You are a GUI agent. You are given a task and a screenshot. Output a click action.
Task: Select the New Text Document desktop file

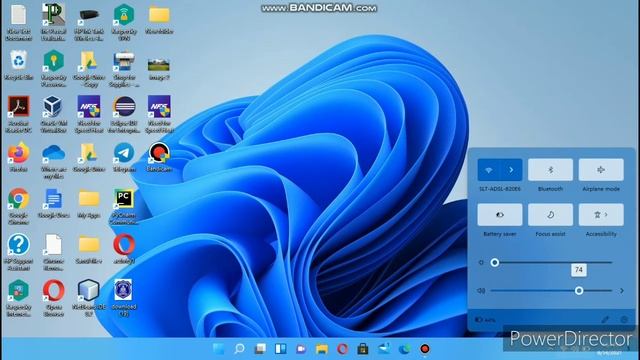click(18, 22)
